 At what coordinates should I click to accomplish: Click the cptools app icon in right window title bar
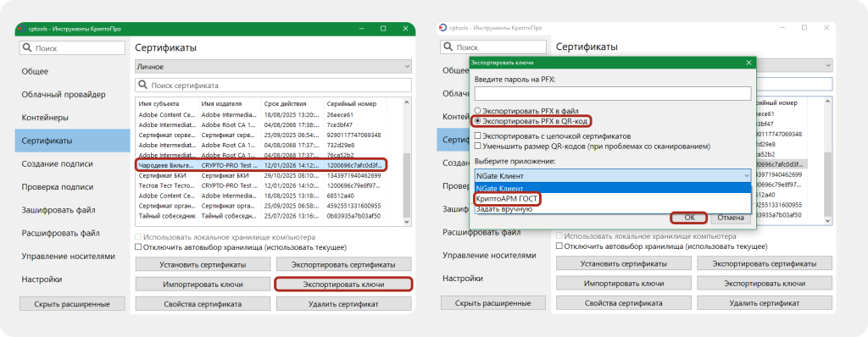[x=442, y=27]
